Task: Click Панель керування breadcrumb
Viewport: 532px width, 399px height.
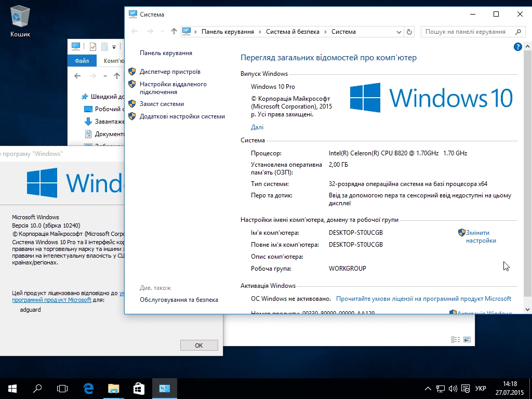Action: (228, 32)
